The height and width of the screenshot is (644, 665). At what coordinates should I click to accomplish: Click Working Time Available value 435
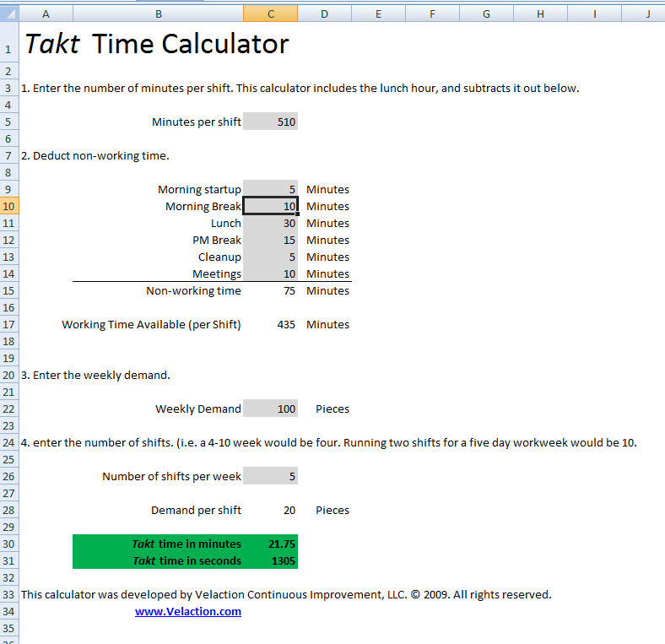(271, 325)
